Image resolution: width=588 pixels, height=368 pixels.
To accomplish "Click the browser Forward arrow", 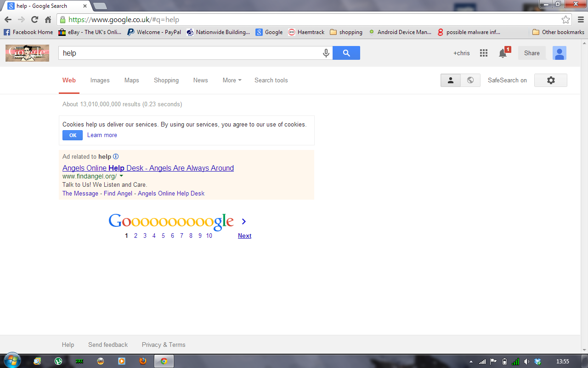I will tap(21, 20).
